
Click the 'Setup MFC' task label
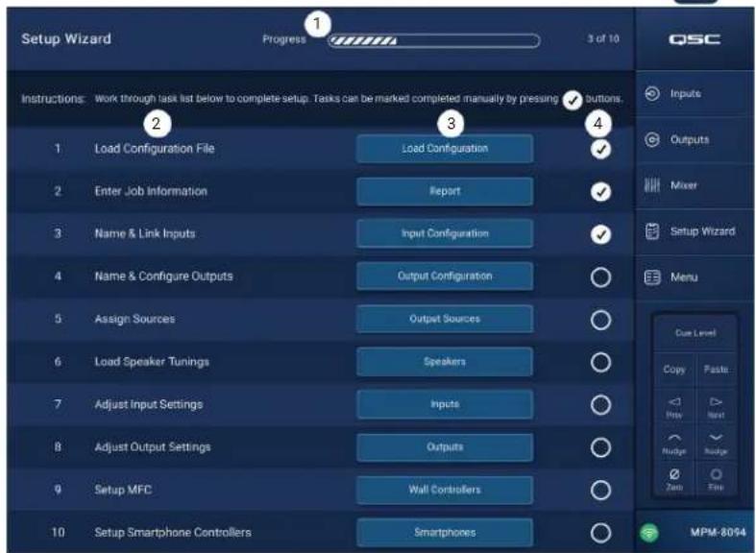(x=123, y=490)
